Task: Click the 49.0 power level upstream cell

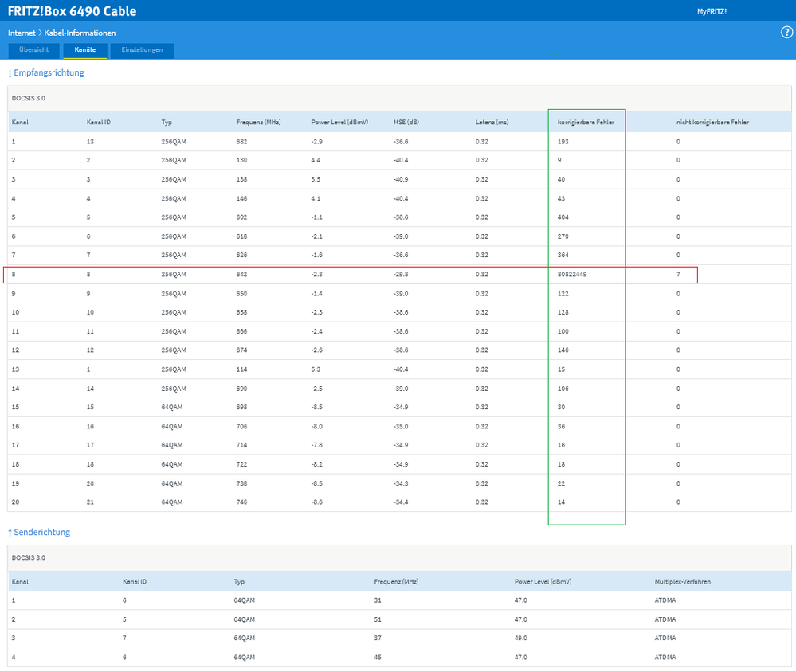Action: point(521,639)
